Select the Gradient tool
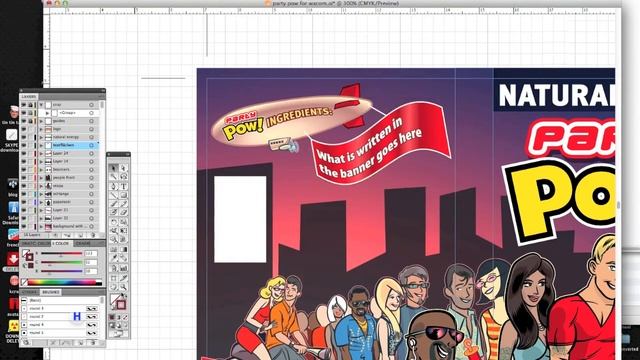This screenshot has width=640, height=360. [123, 249]
